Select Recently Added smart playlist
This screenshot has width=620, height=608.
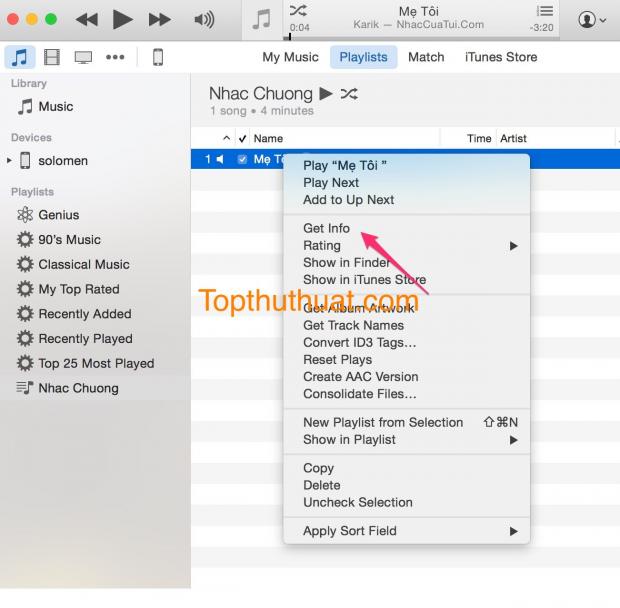[x=84, y=314]
